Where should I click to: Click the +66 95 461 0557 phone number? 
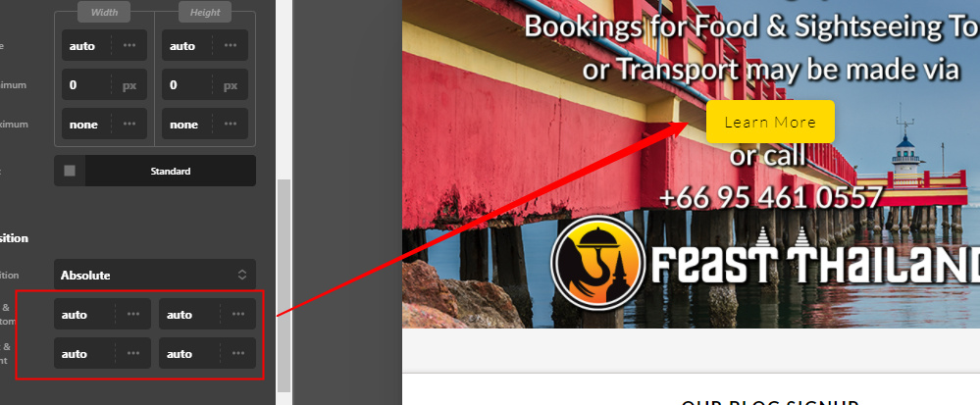coord(771,197)
